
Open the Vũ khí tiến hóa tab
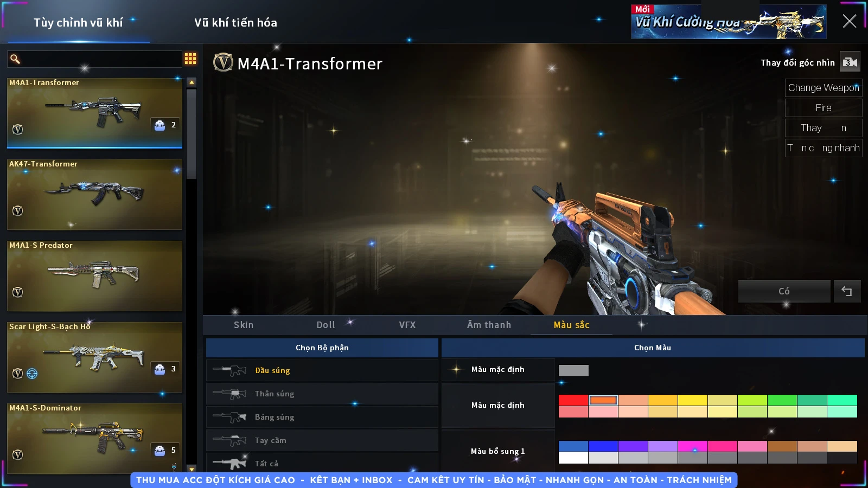(235, 23)
